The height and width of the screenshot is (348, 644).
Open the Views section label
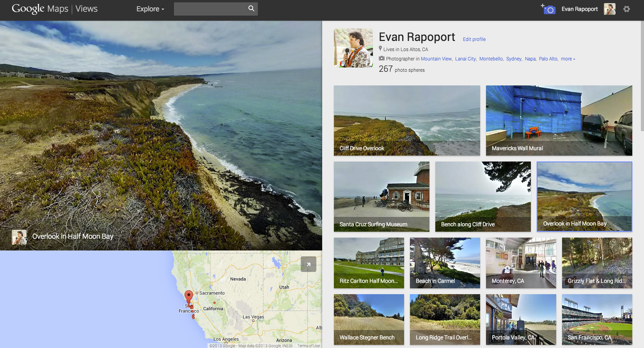point(87,9)
